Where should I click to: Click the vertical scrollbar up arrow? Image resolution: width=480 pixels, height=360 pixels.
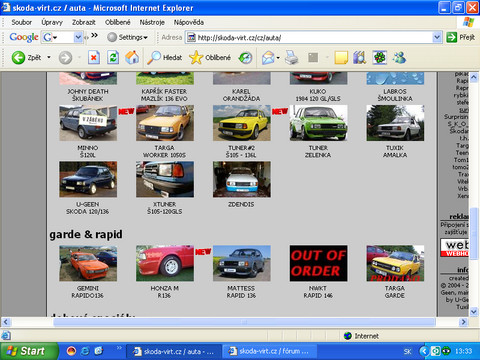pos(474,78)
